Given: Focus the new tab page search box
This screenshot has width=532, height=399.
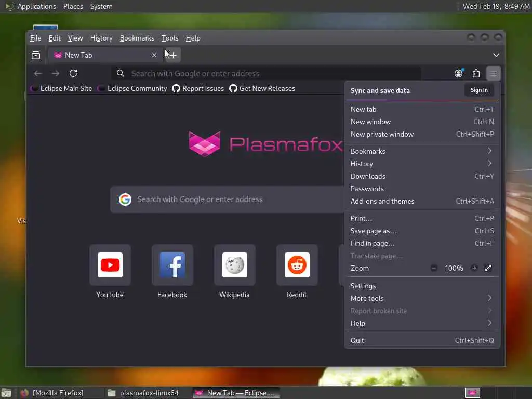Looking at the screenshot, I should click(x=227, y=199).
